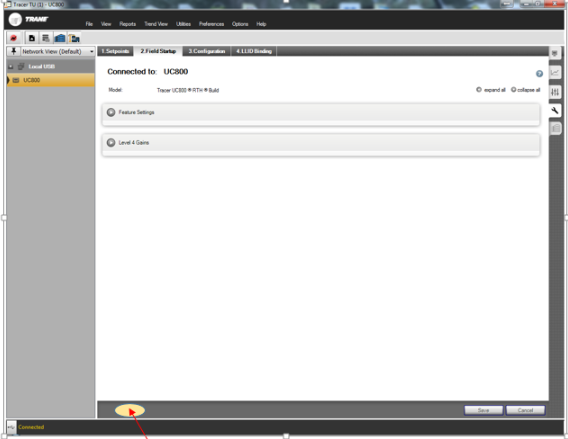Click the Cancel button
This screenshot has height=439, width=568.
coord(525,410)
